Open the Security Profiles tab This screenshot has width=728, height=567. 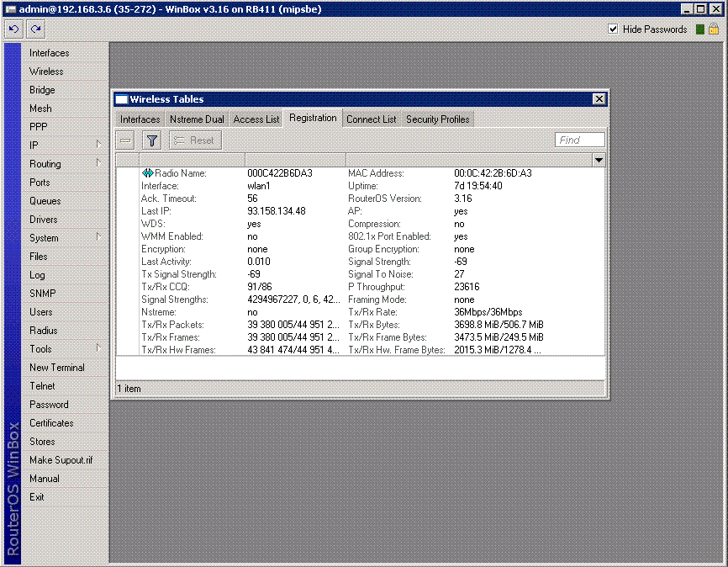(x=437, y=119)
